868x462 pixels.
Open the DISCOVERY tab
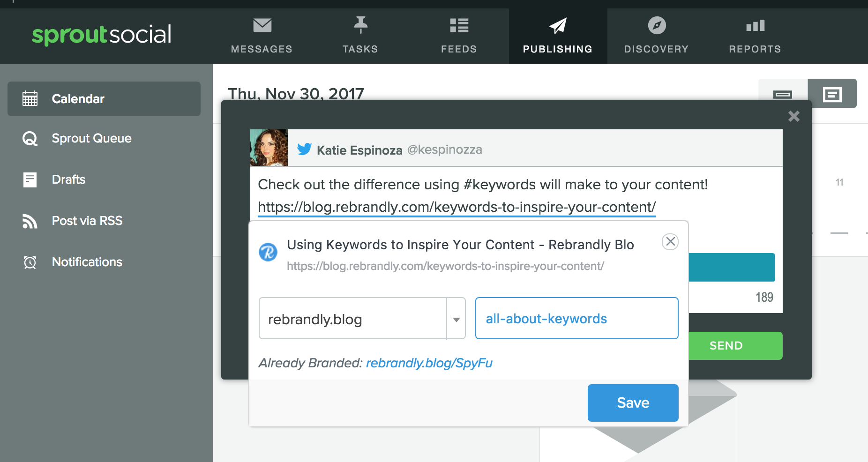coord(657,37)
